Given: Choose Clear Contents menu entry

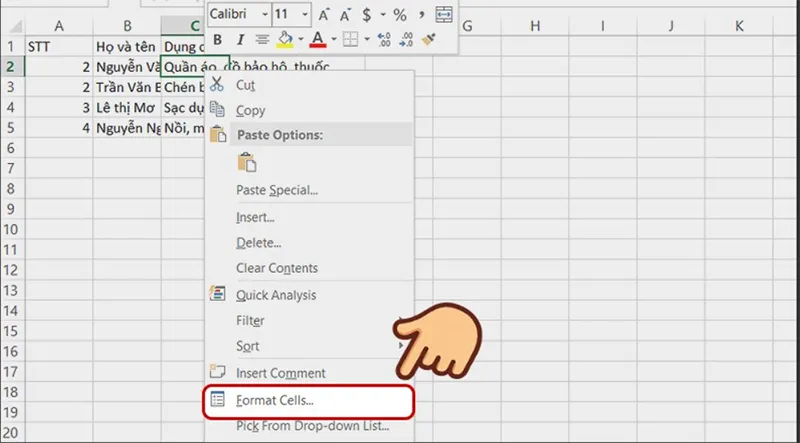Looking at the screenshot, I should pyautogui.click(x=276, y=268).
